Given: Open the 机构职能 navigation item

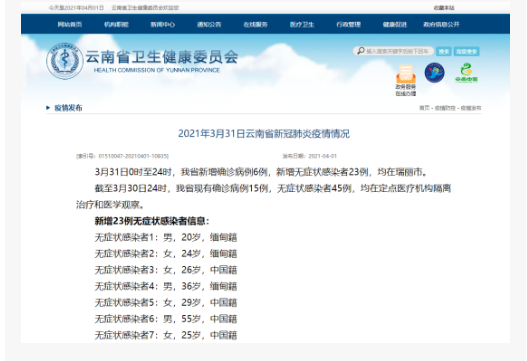Looking at the screenshot, I should (x=116, y=25).
